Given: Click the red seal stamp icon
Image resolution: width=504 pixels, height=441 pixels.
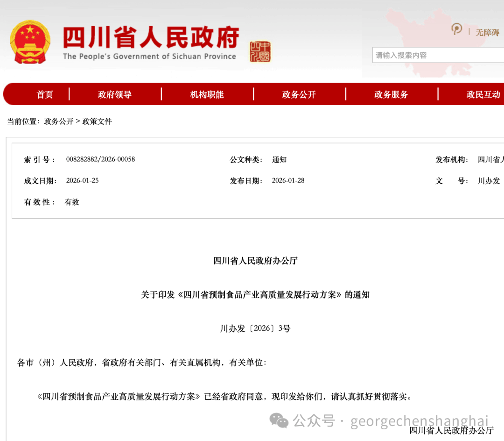Looking at the screenshot, I should pyautogui.click(x=260, y=51).
